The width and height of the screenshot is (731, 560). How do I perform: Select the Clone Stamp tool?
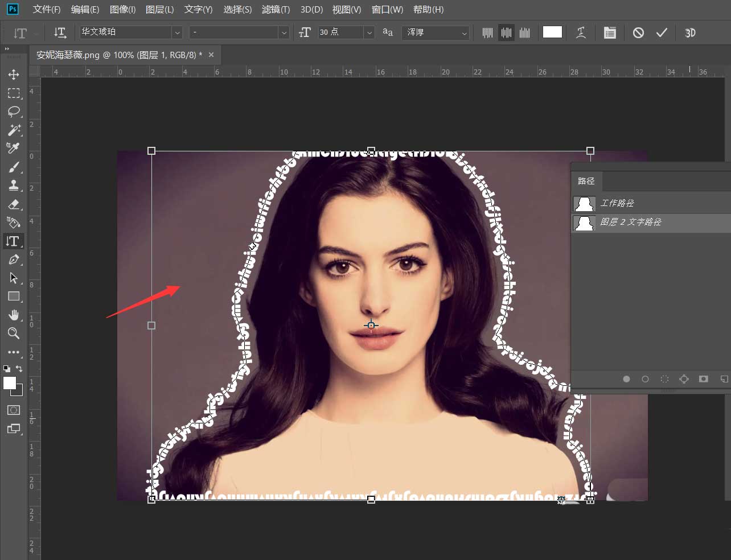(14, 186)
